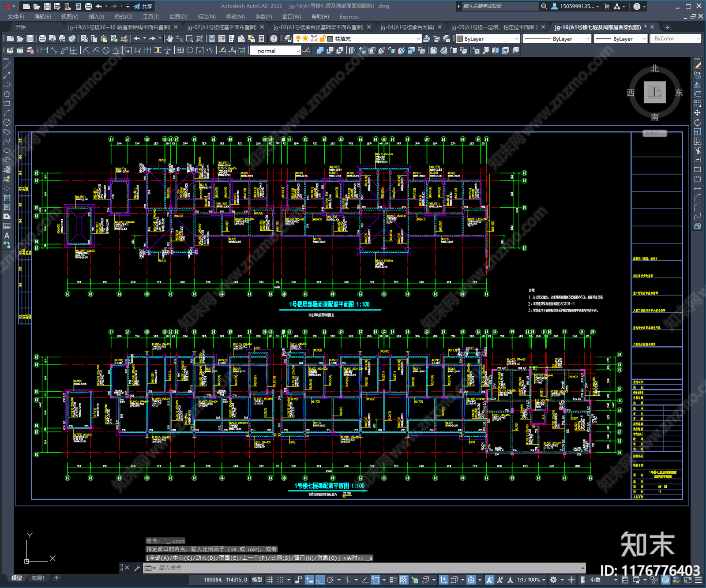706x588 pixels.
Task: Toggle snap mode in status bar
Action: coord(280,580)
